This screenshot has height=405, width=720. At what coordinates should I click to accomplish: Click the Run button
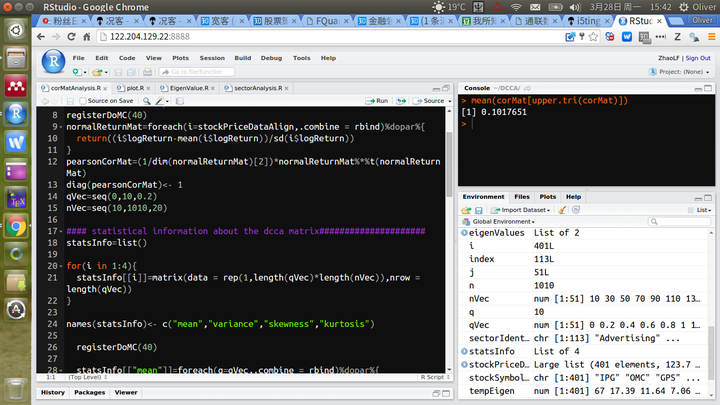tap(377, 101)
